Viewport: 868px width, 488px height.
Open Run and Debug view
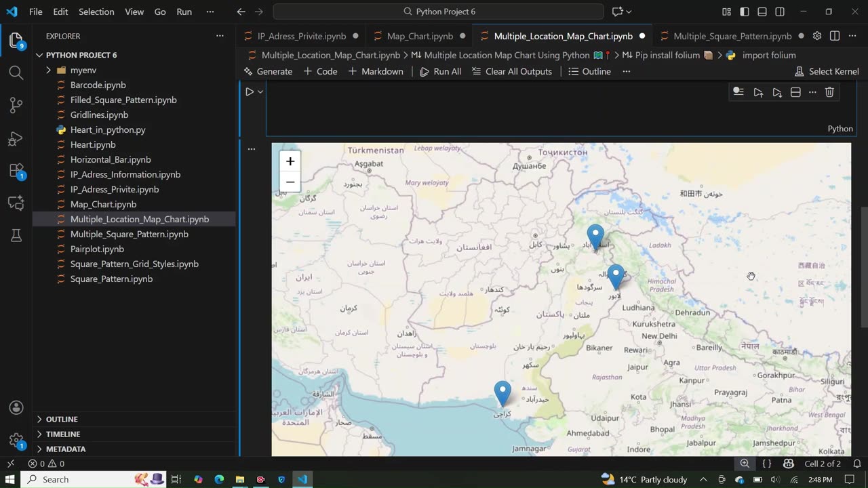tap(16, 138)
